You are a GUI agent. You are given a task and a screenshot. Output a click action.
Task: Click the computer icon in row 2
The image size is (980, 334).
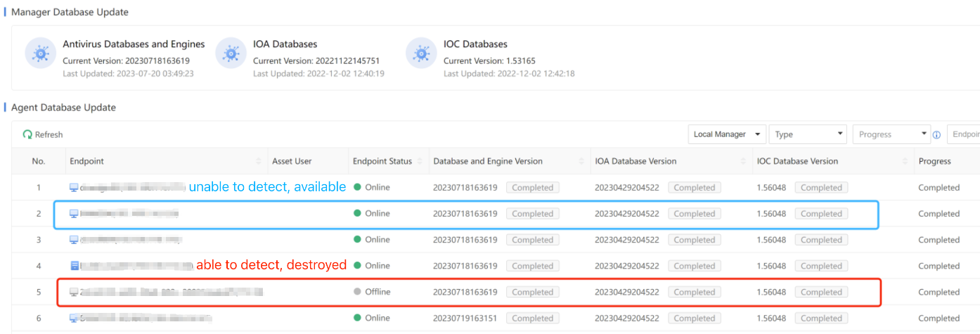point(74,214)
